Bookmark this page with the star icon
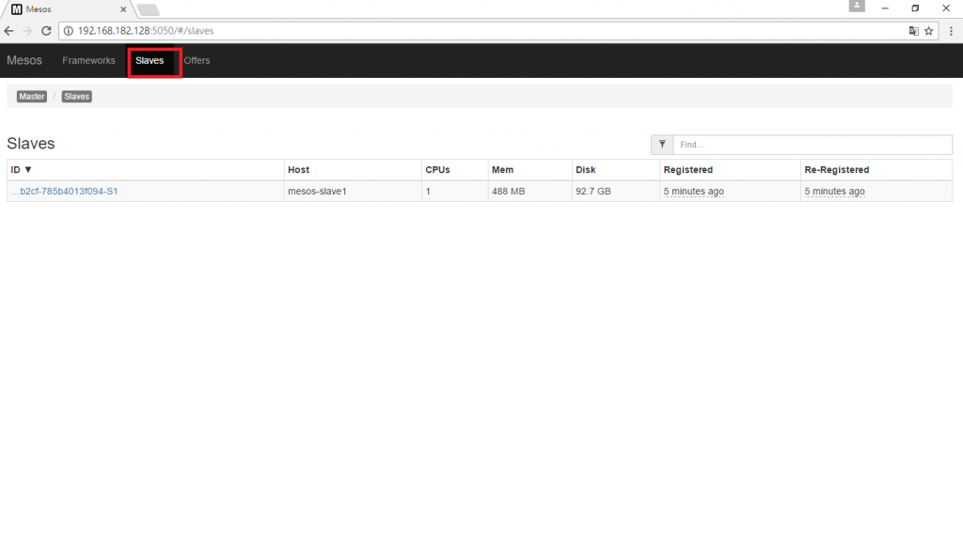 (928, 31)
